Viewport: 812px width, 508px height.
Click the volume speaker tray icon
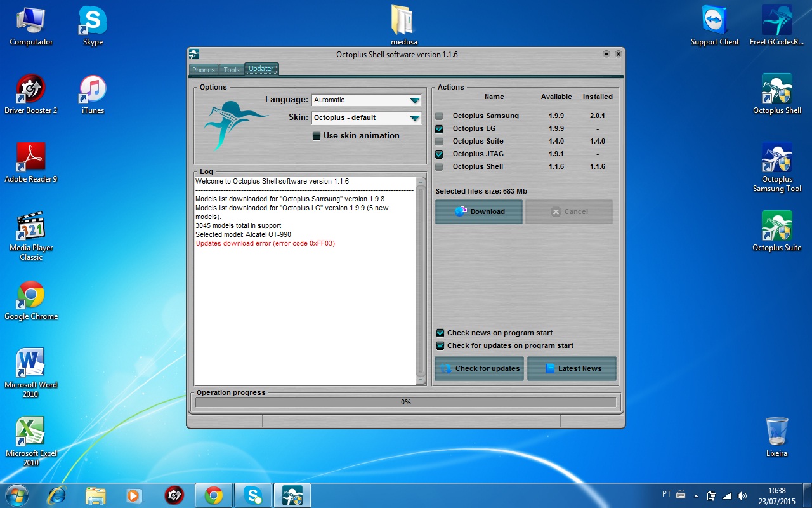[742, 495]
